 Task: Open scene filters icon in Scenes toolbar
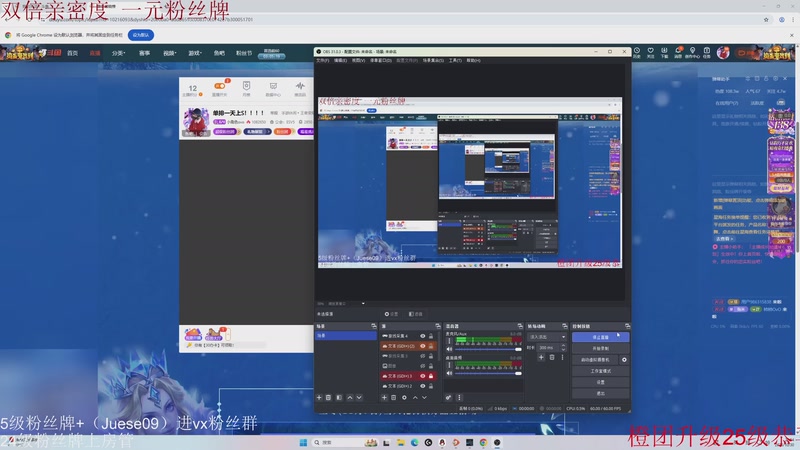(x=339, y=397)
